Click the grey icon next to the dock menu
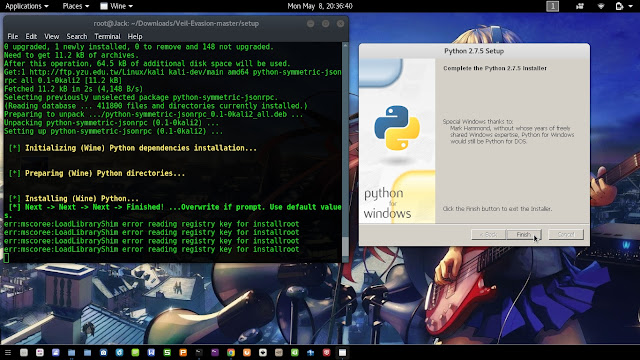640x360 pixels. tap(24, 352)
